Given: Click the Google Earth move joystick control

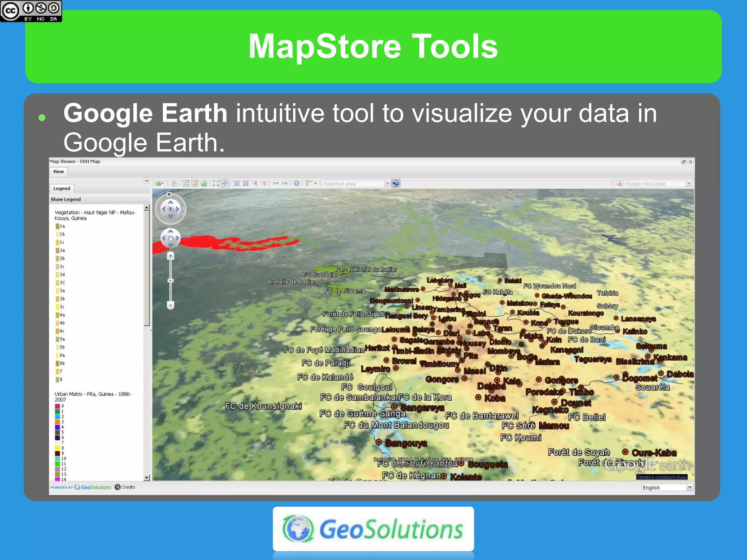Looking at the screenshot, I should coord(170,238).
